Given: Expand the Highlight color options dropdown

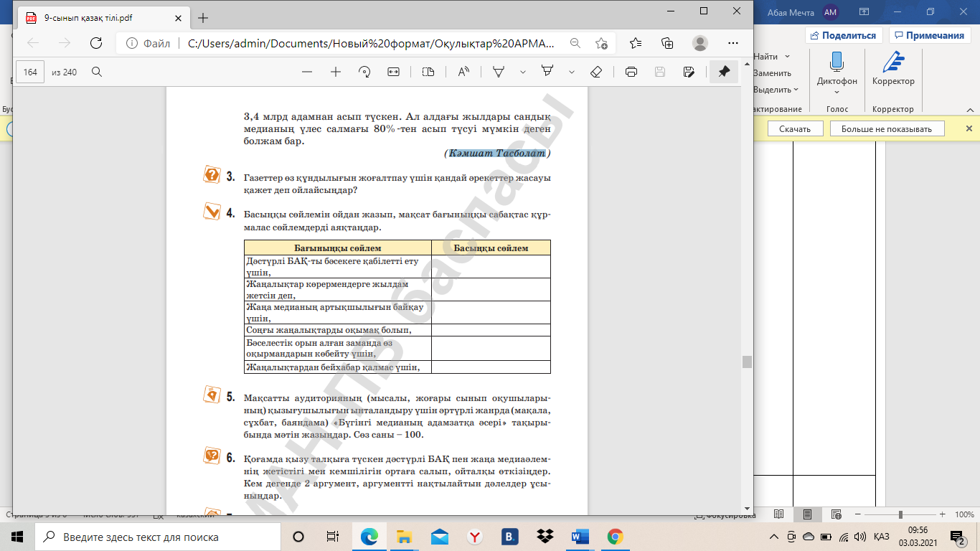Looking at the screenshot, I should click(x=572, y=72).
